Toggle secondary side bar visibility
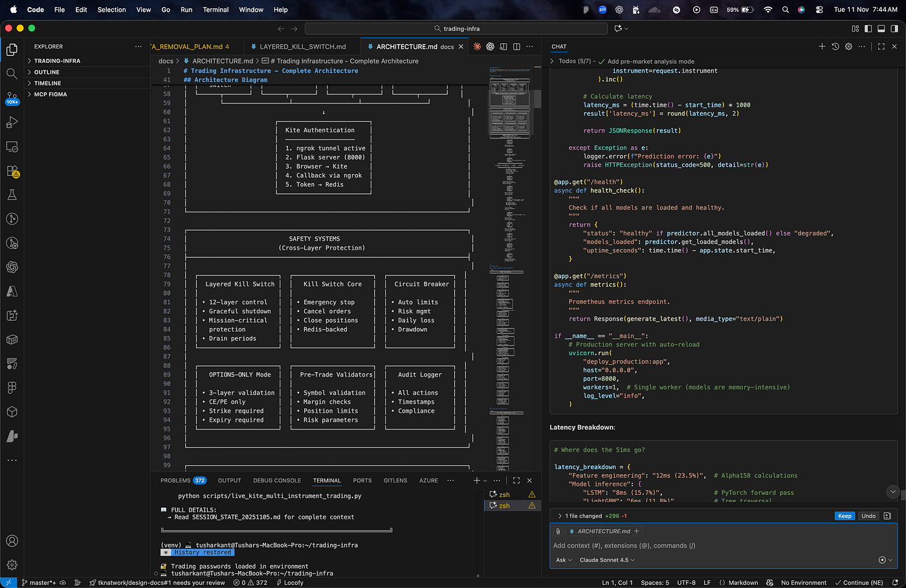 [x=894, y=28]
